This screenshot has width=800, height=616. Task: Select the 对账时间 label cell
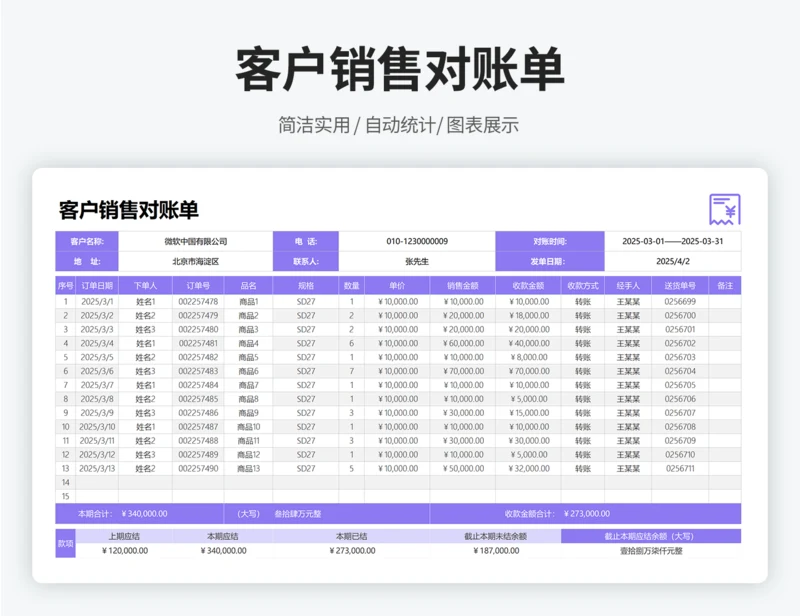coord(550,241)
